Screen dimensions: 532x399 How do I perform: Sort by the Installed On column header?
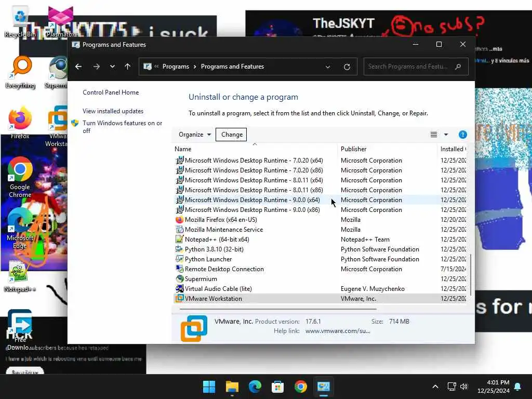(x=453, y=149)
